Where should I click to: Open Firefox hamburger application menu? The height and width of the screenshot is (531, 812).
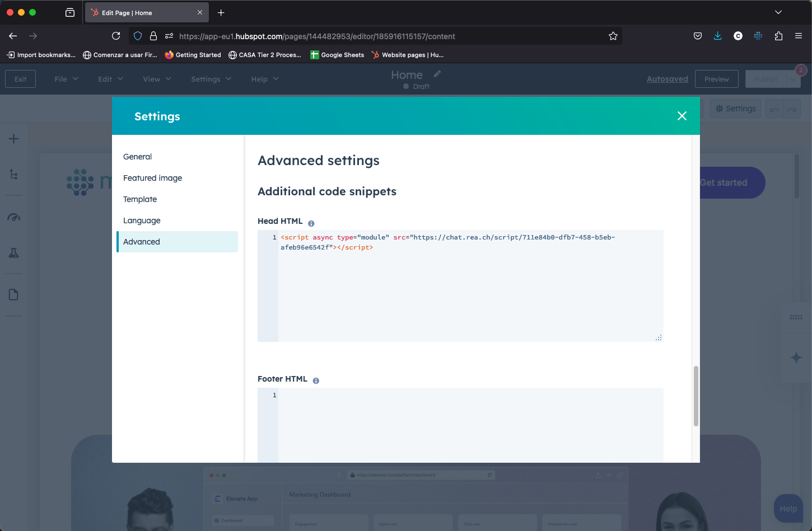799,36
